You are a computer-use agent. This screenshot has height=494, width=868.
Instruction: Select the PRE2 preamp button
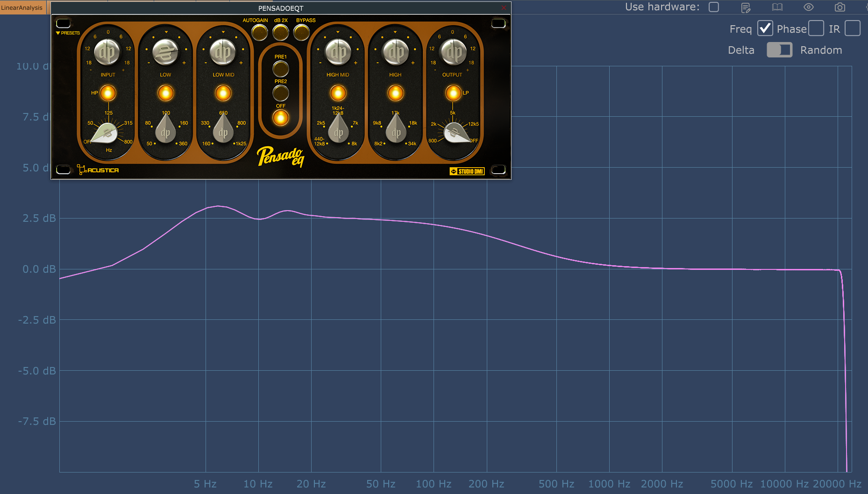coord(280,93)
